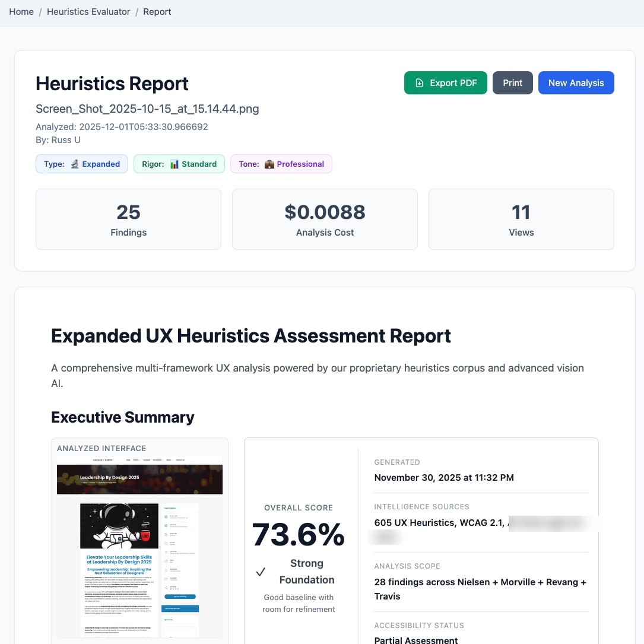The height and width of the screenshot is (644, 644).
Task: Click the INTELLIGENCE SOURCES label
Action: 421,507
